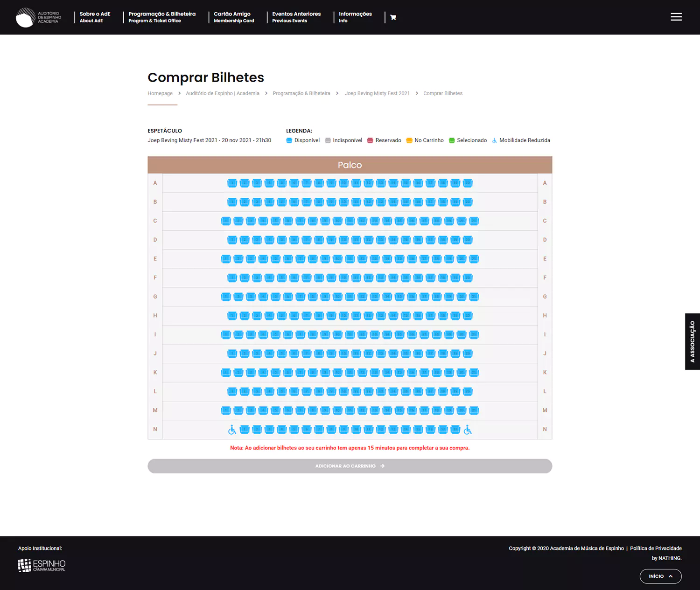Open Eventos Anteriores menu

(297, 17)
